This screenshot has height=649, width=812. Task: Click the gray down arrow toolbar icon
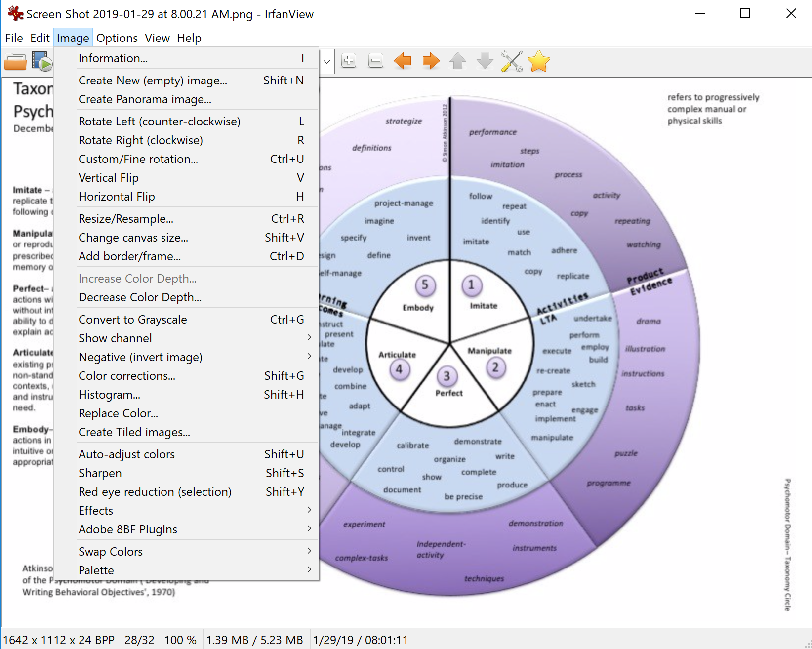(x=485, y=61)
